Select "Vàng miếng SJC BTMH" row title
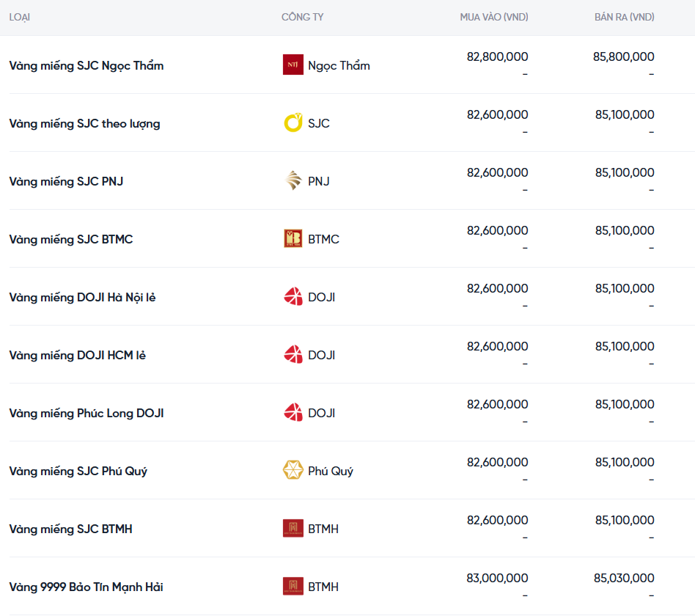695x616 pixels. pos(70,529)
